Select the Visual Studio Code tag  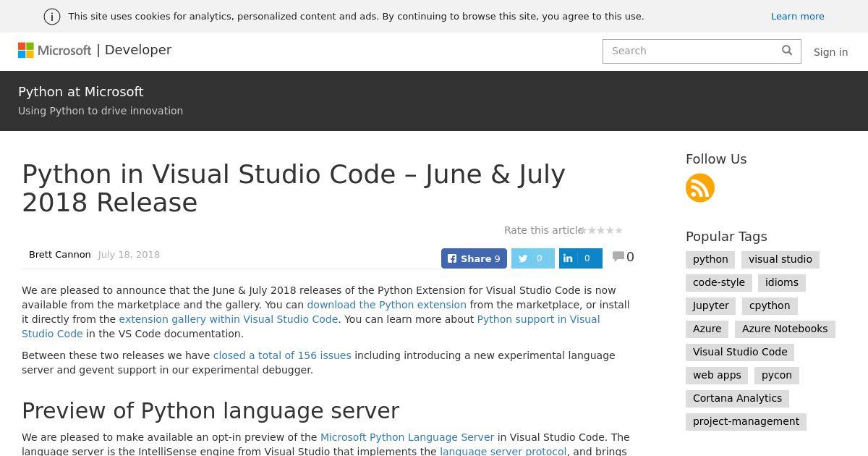click(740, 352)
